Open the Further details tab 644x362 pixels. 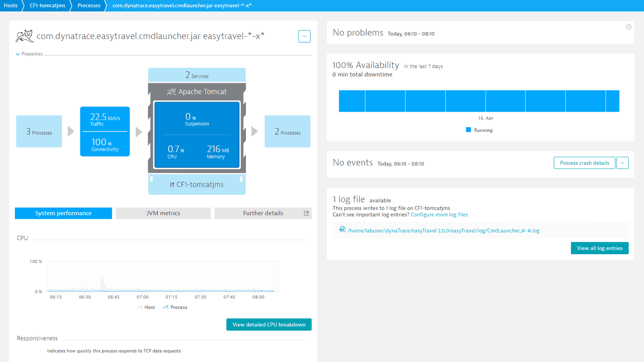point(263,213)
